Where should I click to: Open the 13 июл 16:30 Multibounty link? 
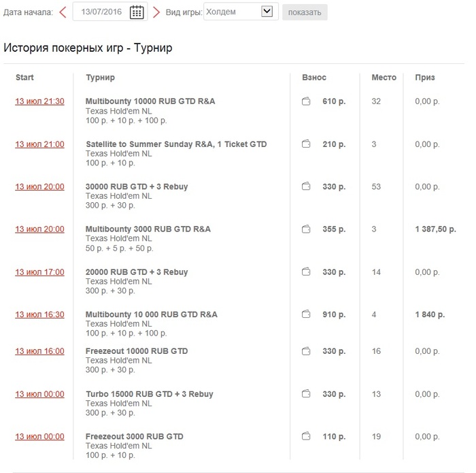(39, 314)
